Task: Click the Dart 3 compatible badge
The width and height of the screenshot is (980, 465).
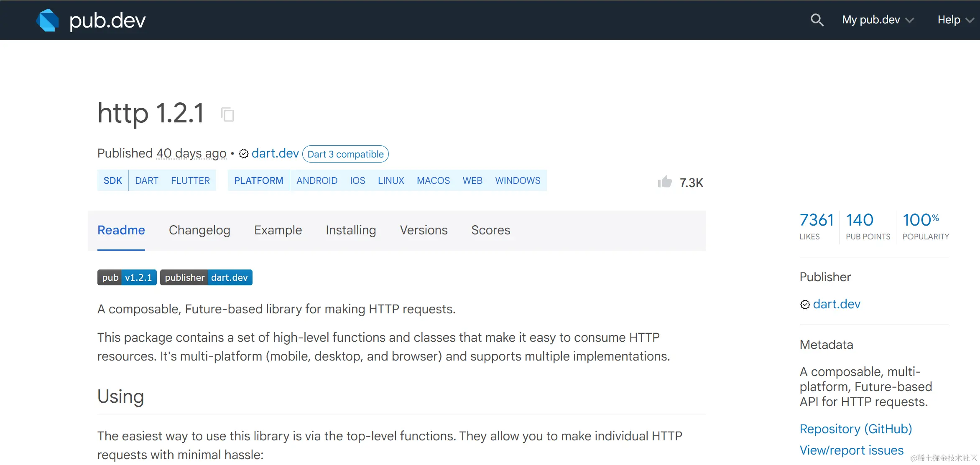Action: coord(345,154)
